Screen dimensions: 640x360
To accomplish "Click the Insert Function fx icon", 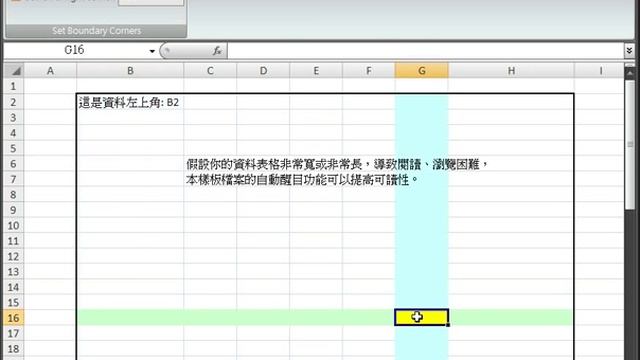I will (x=217, y=51).
